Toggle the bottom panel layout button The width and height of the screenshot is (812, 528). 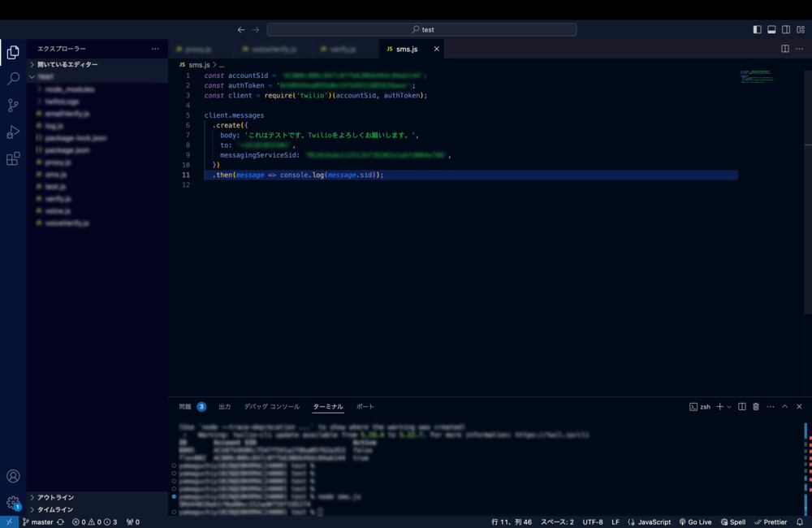(x=771, y=29)
